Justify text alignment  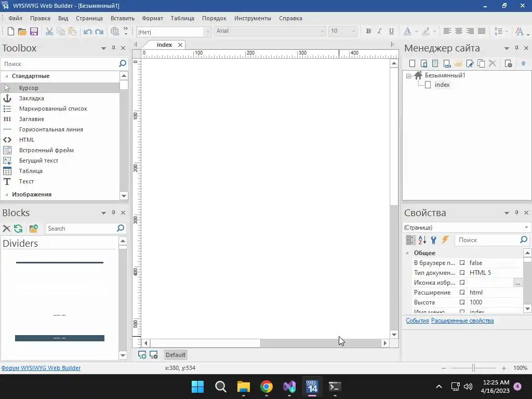[x=482, y=31]
